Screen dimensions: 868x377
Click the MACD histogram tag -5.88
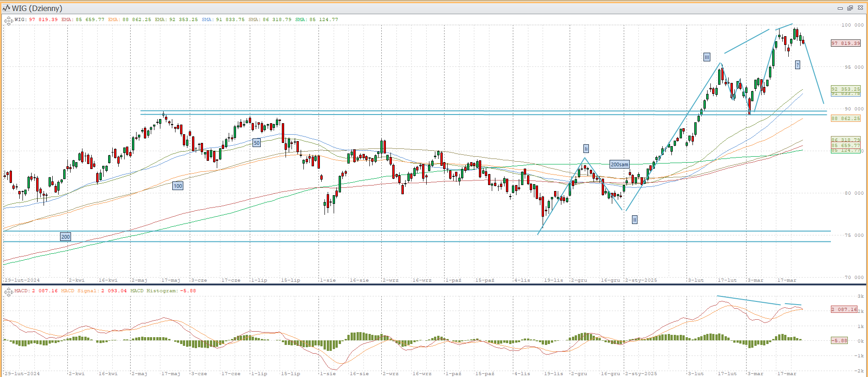pos(840,341)
